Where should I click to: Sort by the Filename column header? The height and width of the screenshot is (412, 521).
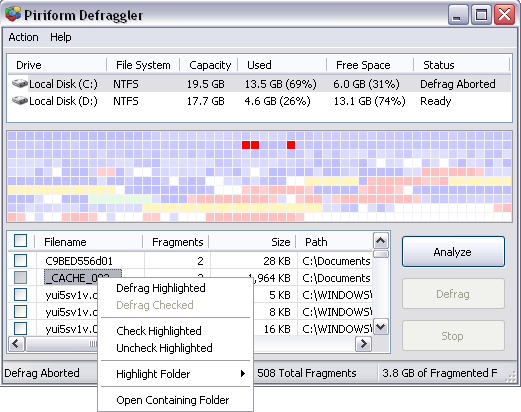[x=89, y=242]
